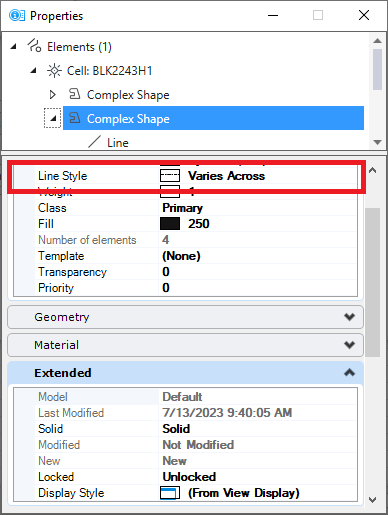Image resolution: width=388 pixels, height=515 pixels.
Task: Click the Elements (1) icon in tree
Action: pyautogui.click(x=34, y=46)
